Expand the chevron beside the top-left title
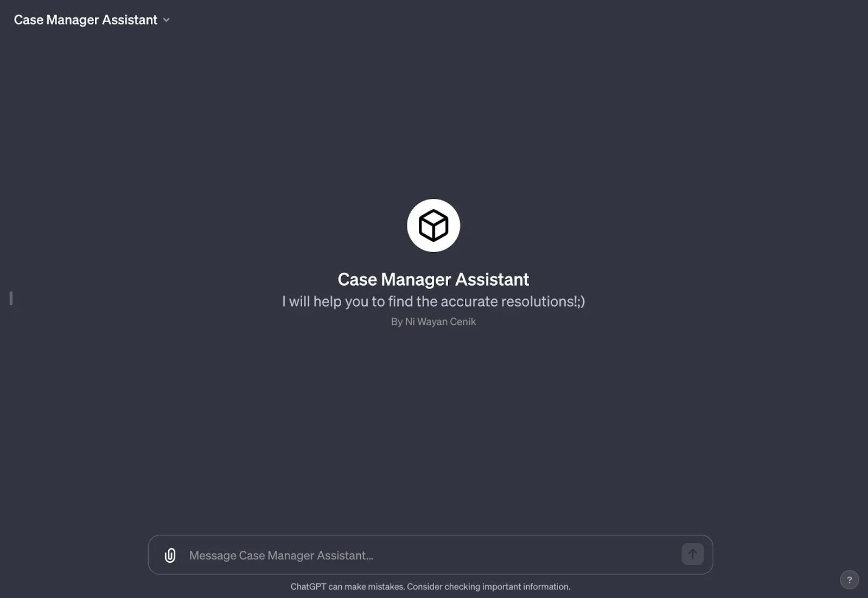This screenshot has height=598, width=868. pos(167,20)
